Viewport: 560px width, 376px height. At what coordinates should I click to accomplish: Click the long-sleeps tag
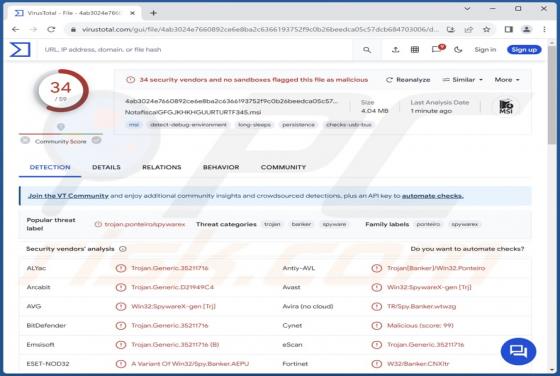coord(254,125)
